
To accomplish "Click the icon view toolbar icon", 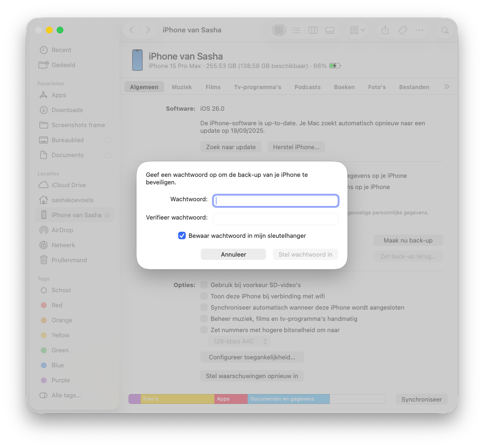I will coord(279,30).
